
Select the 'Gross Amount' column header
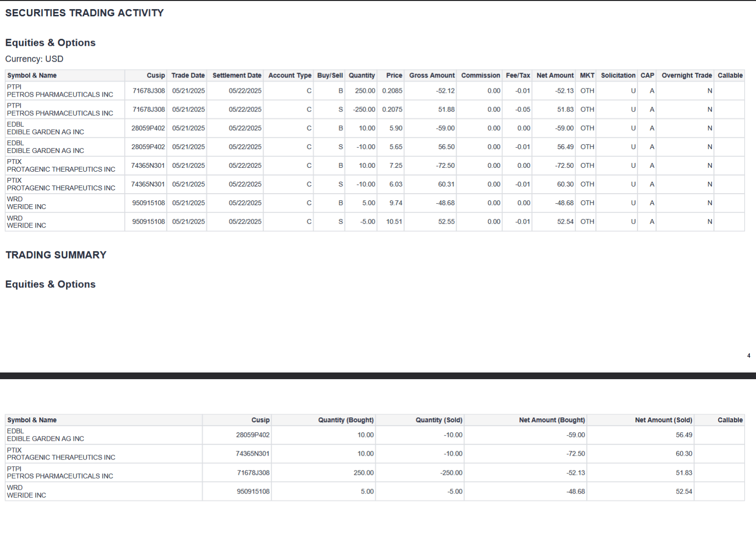pos(432,76)
